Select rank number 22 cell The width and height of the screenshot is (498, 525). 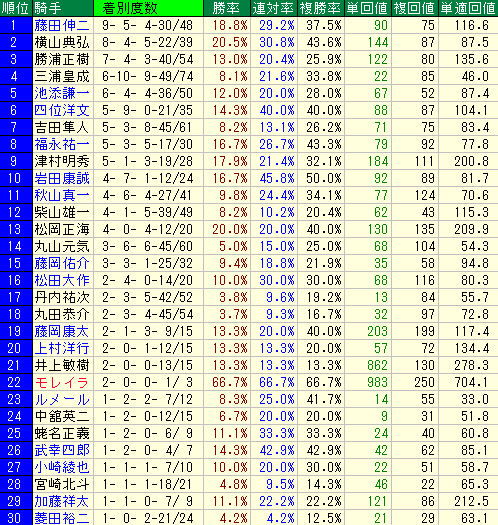point(16,382)
